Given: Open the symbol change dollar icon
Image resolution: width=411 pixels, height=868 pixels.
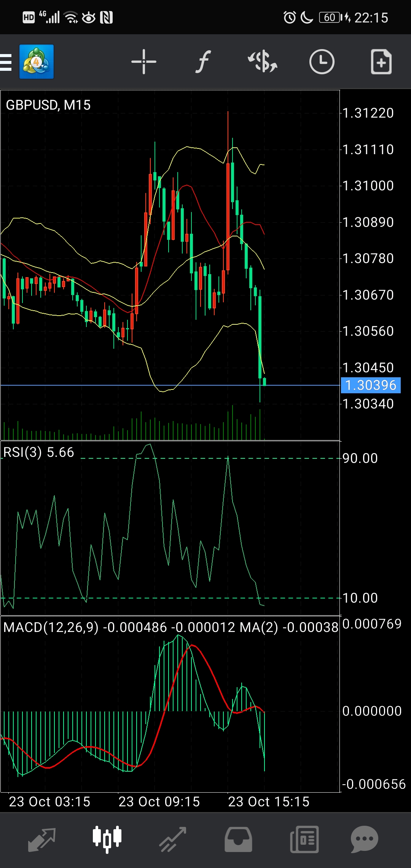Looking at the screenshot, I should (263, 62).
